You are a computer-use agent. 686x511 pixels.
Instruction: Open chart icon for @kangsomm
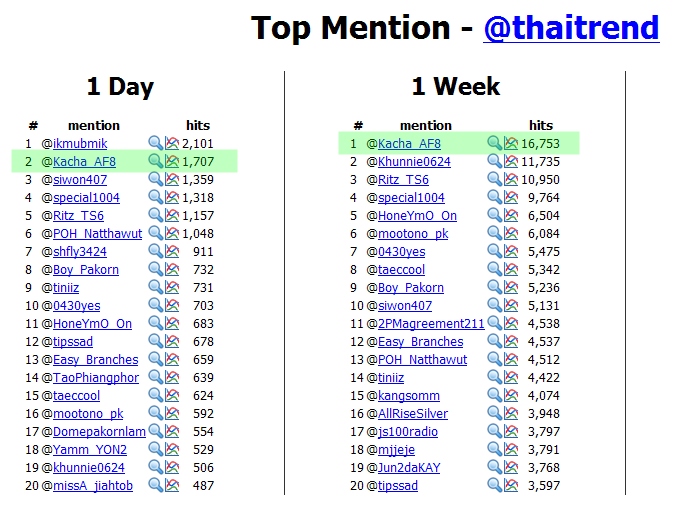[511, 395]
